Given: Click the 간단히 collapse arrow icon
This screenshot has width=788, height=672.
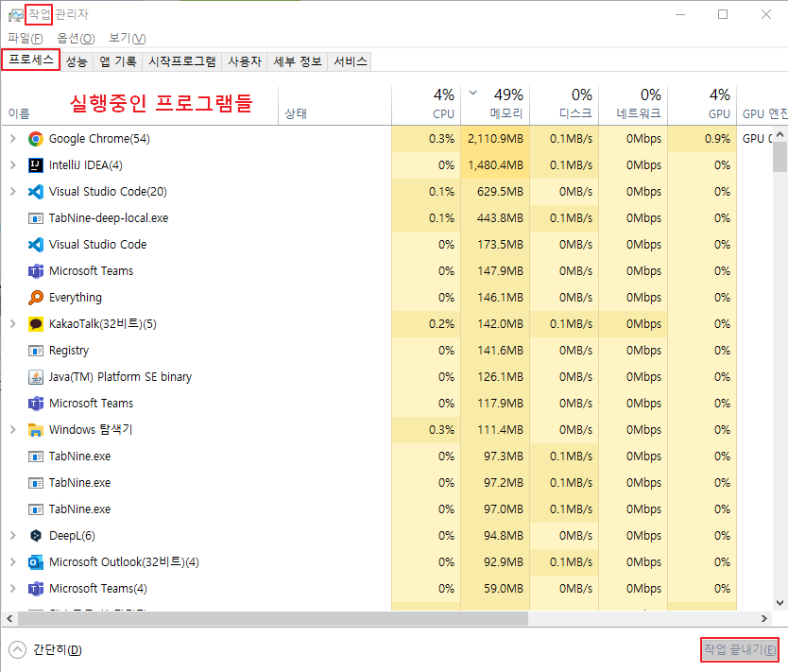Looking at the screenshot, I should (17, 650).
